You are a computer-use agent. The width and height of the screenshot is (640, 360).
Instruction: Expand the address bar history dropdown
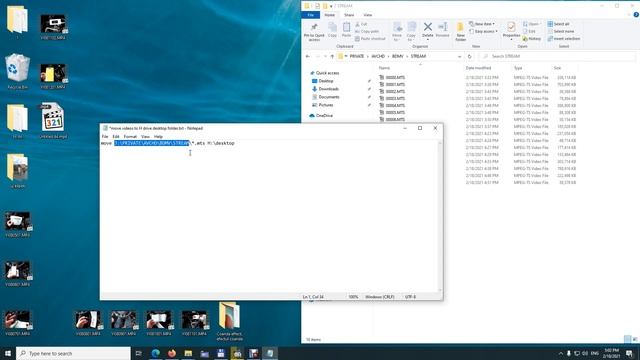tap(460, 56)
